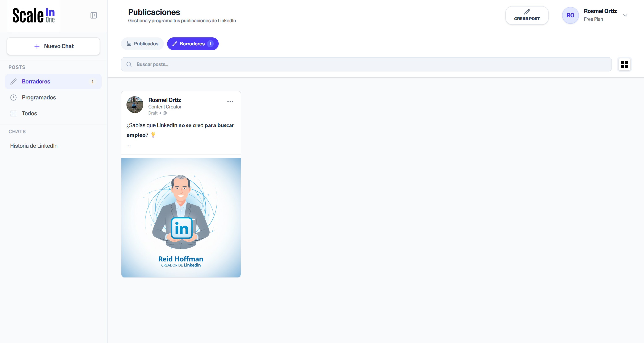Open Borradores in the sidebar
Screen dimensions: 644x343
(36, 82)
